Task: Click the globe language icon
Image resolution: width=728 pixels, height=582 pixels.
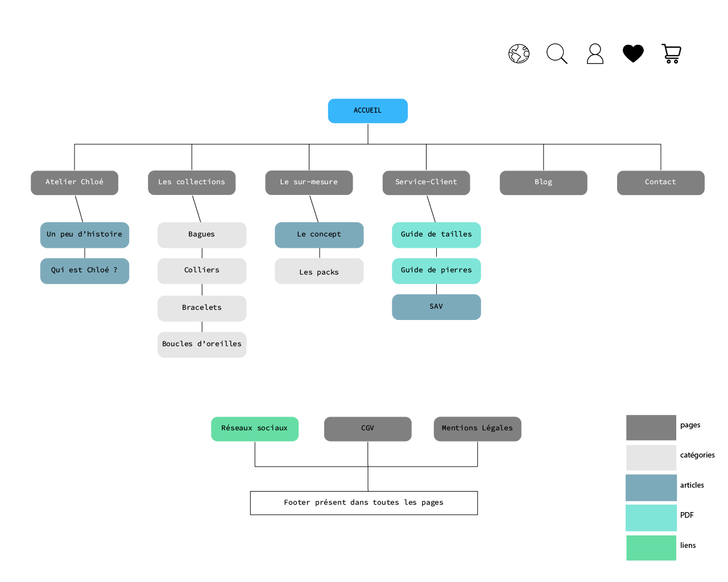Action: [519, 54]
